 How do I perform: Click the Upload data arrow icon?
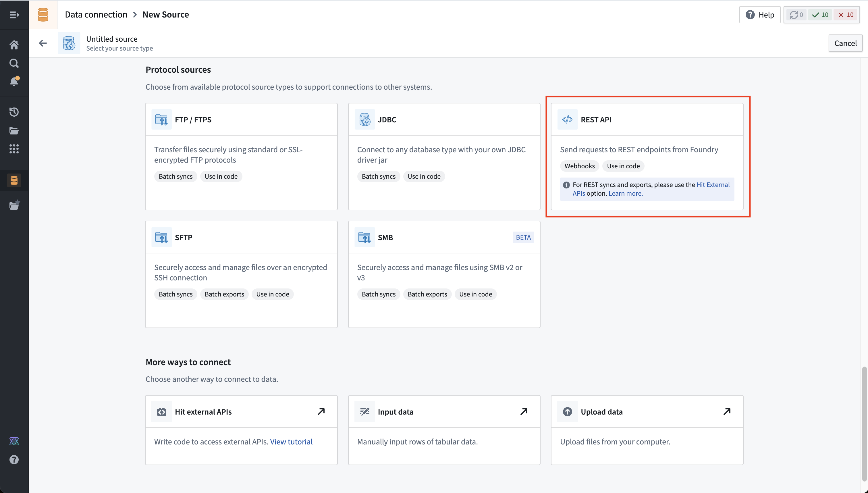568,412
